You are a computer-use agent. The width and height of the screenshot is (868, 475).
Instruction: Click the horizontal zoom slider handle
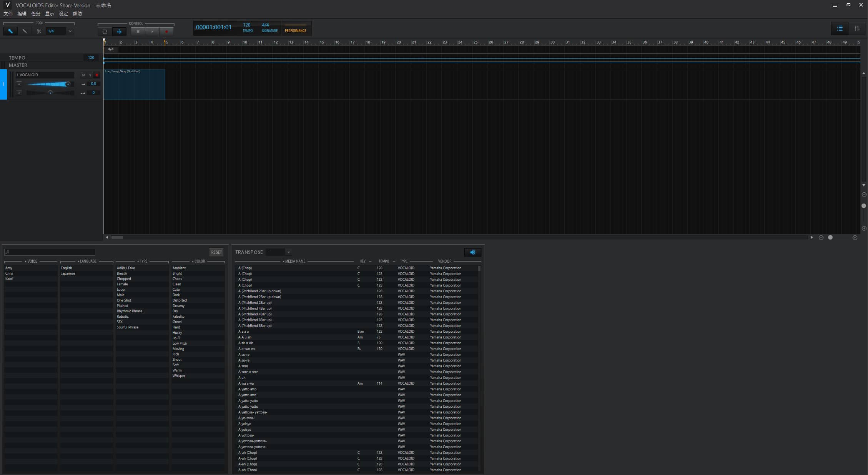[830, 238]
